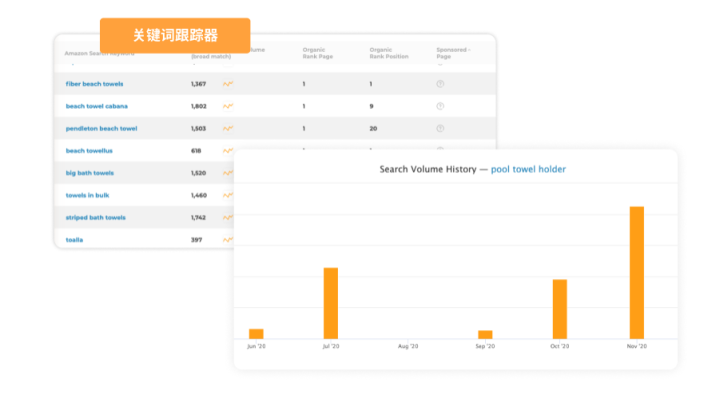Click sponsored help icon for pendleton beach towel
The width and height of the screenshot is (704, 403).
(x=440, y=128)
